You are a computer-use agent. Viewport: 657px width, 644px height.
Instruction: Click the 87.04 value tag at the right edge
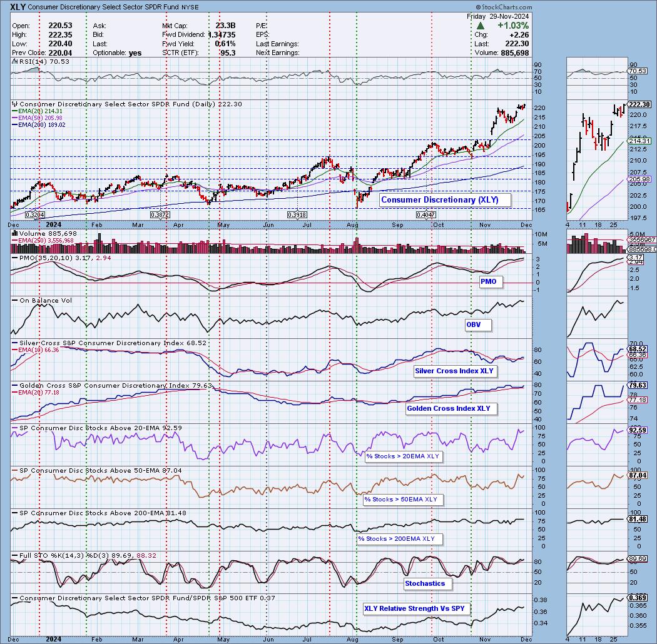pos(638,475)
